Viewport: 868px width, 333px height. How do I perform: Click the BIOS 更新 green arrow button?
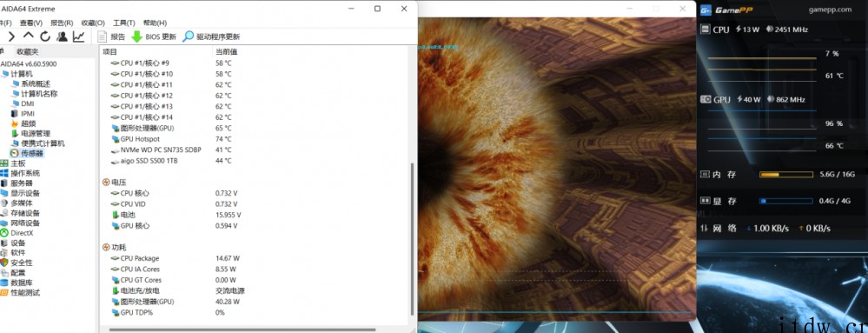(x=154, y=37)
